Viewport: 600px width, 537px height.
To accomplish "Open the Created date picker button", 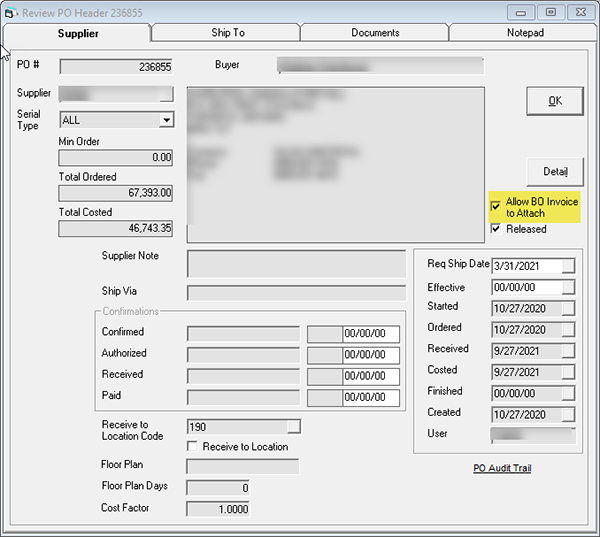I will 568,415.
